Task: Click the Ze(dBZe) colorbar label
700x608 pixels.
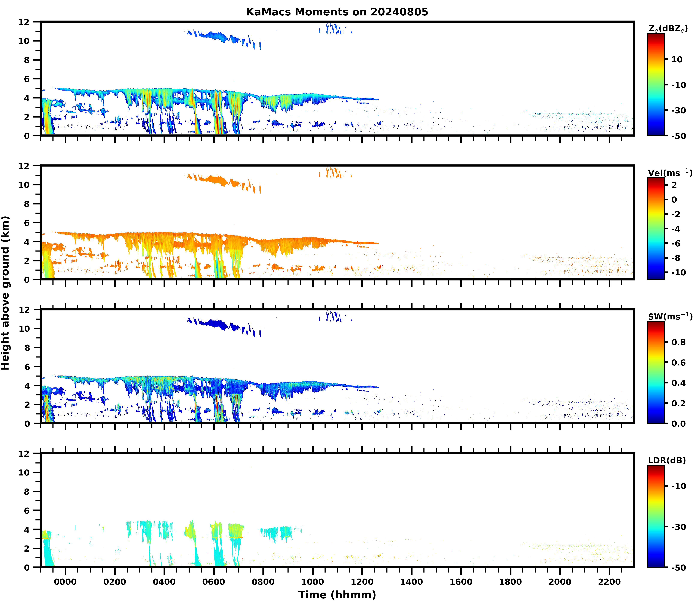Action: (668, 29)
